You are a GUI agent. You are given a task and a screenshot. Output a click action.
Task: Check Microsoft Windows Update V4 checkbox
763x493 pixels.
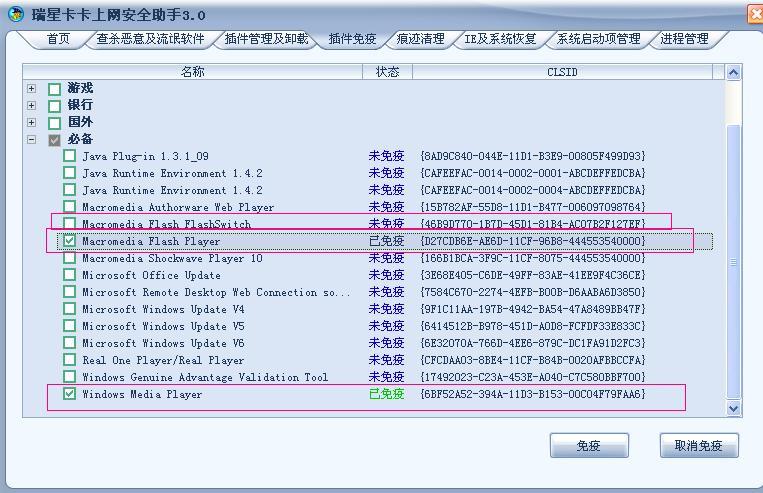[x=70, y=309]
